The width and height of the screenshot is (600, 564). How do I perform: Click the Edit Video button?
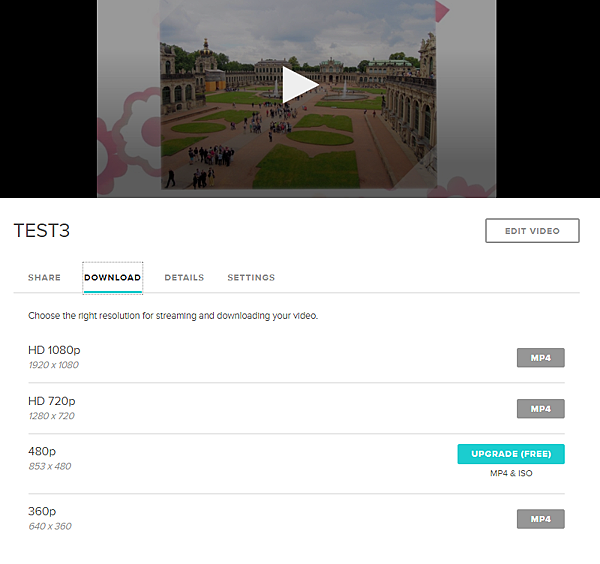coord(532,231)
